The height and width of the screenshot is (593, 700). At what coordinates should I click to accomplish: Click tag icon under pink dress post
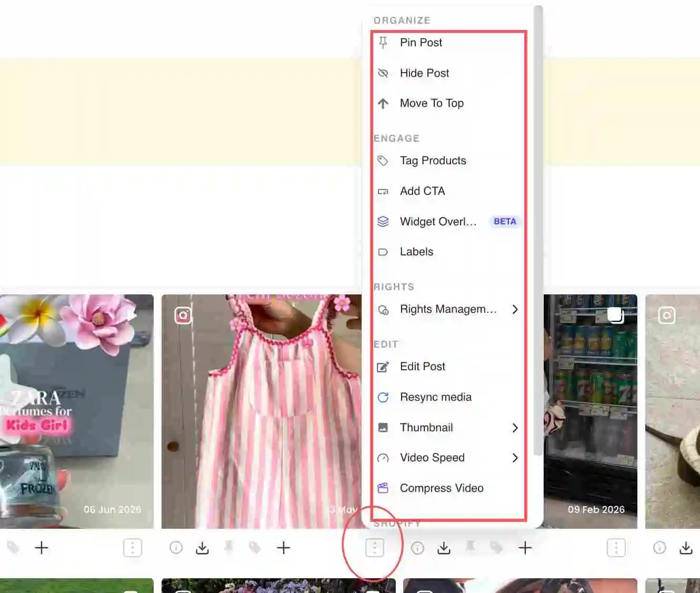click(x=255, y=548)
